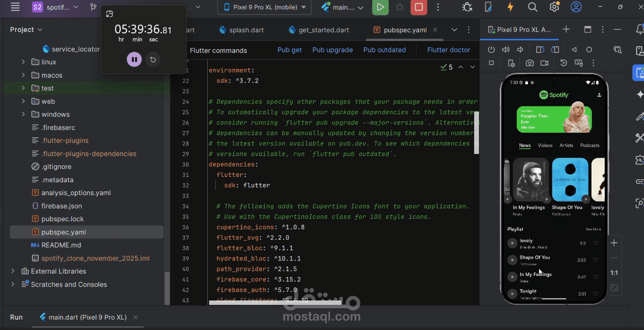Run the main.dart configuration
The image size is (644, 330).
[380, 7]
